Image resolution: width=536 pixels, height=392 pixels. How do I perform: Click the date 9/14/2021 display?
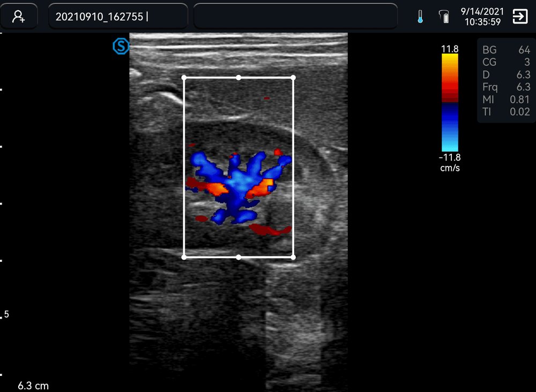click(482, 11)
